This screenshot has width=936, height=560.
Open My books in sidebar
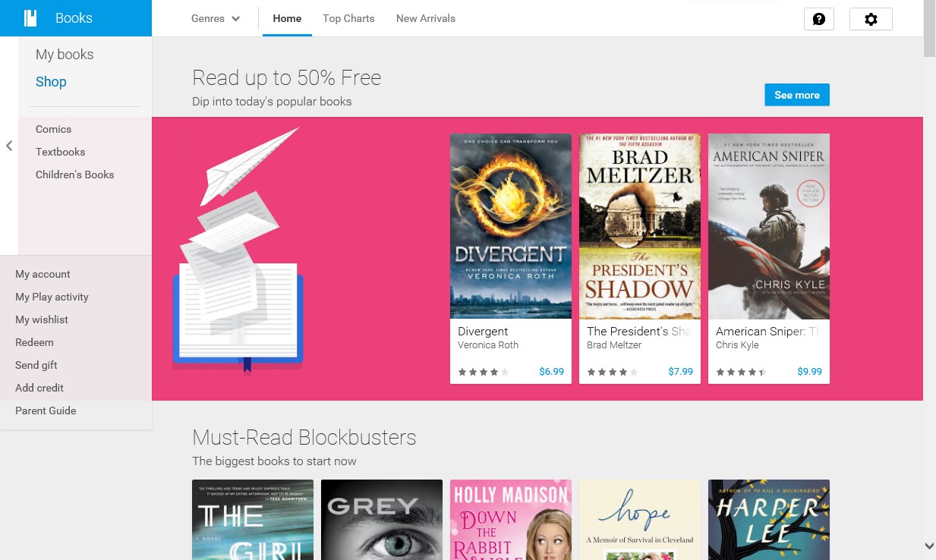(65, 55)
